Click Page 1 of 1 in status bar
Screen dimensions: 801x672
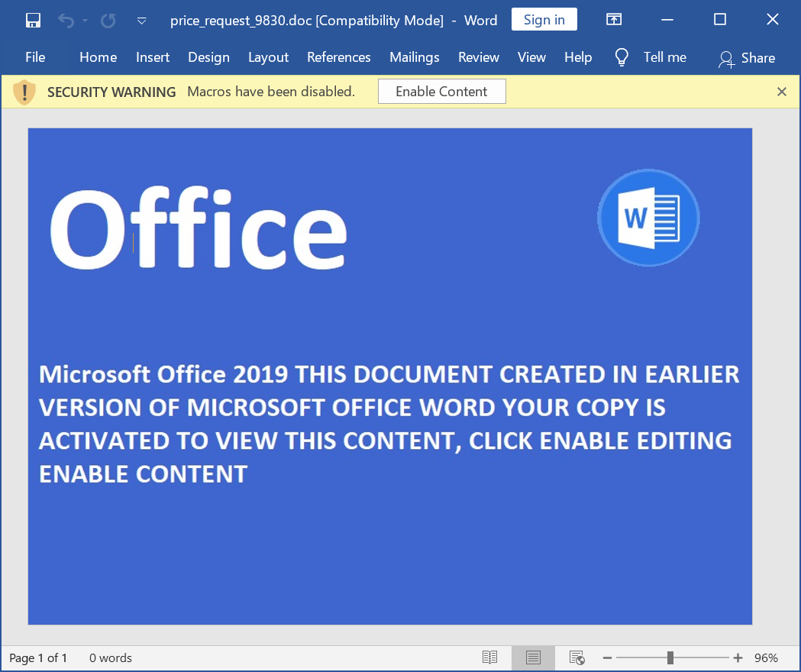38,658
